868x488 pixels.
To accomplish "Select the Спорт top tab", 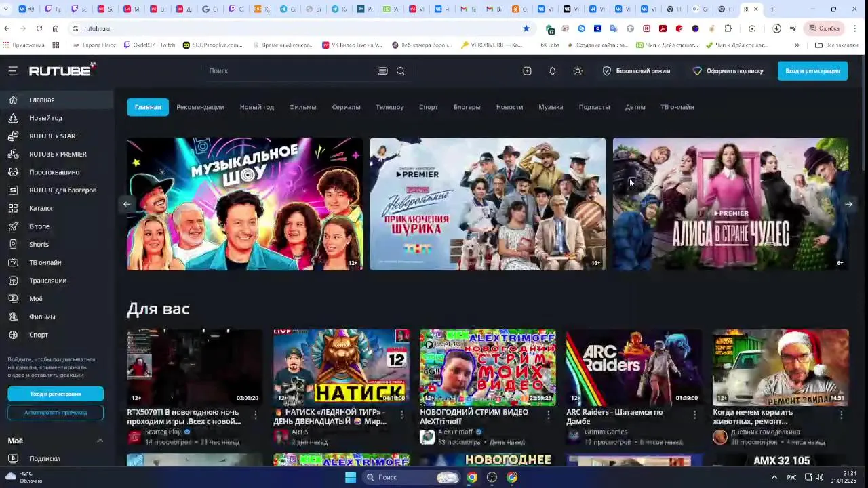I will point(429,107).
